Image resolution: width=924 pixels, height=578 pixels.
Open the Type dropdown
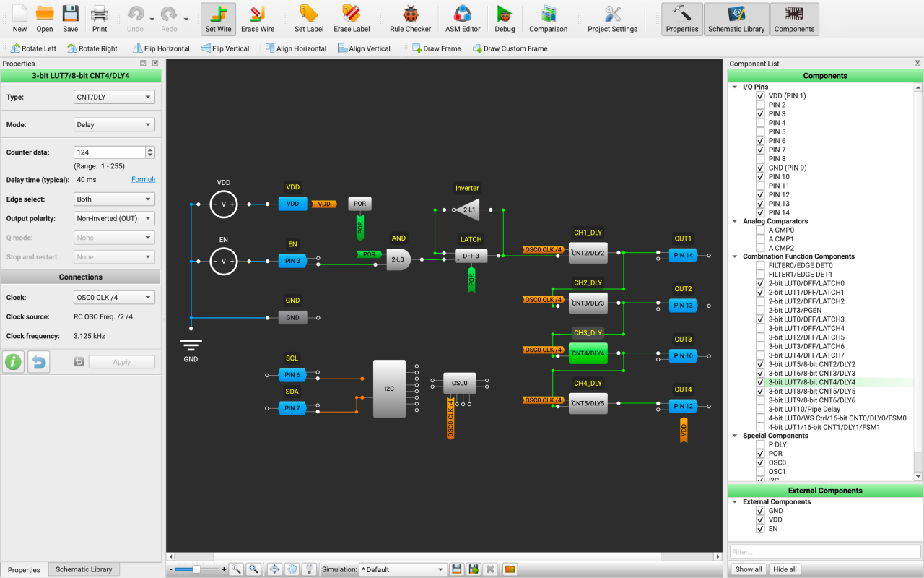coord(114,97)
